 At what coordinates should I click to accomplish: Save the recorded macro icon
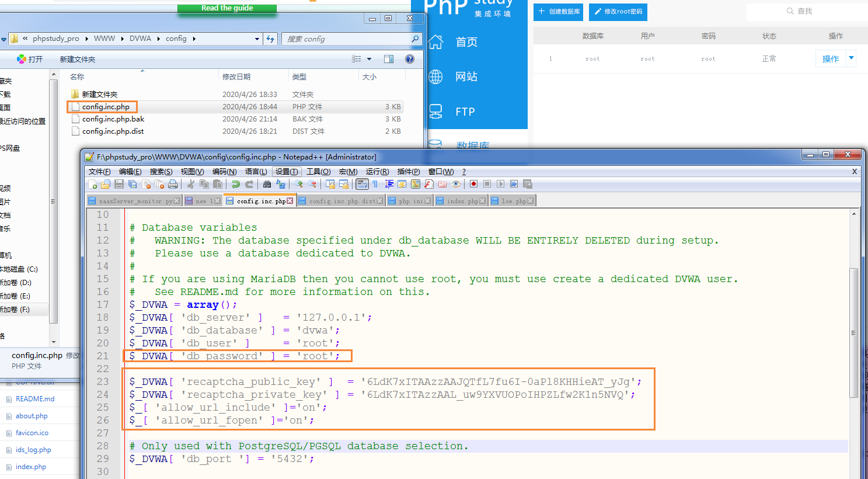coord(527,184)
